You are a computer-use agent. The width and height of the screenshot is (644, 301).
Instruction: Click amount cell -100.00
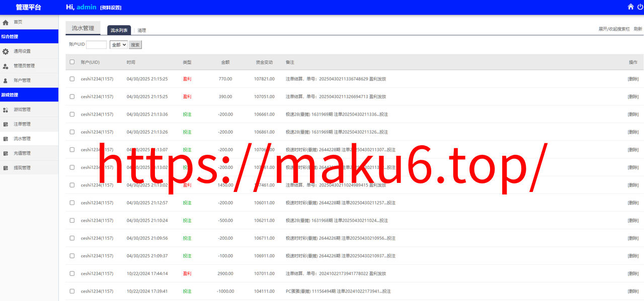point(225,256)
